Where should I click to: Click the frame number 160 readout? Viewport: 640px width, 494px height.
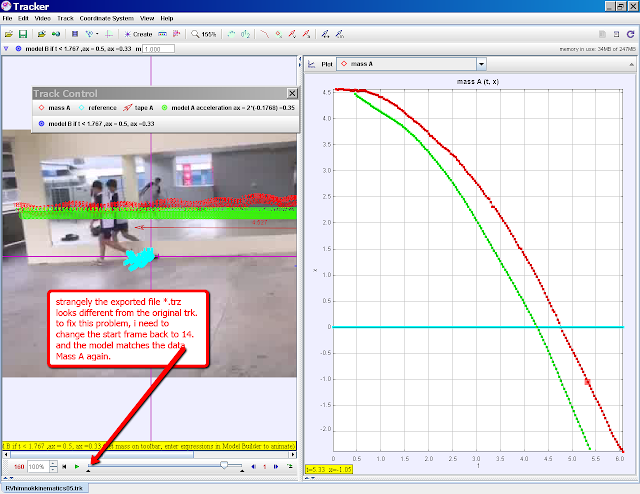[19, 467]
